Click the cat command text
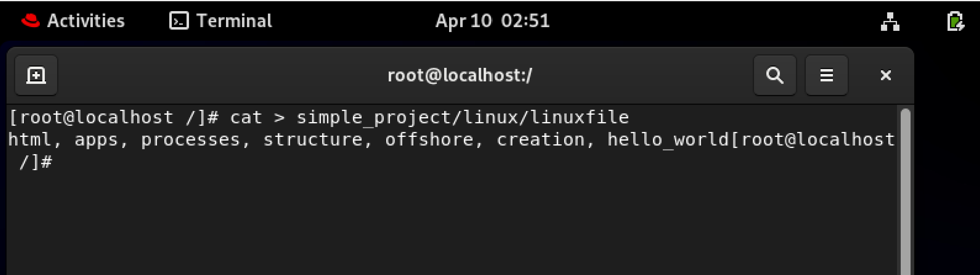The height and width of the screenshot is (275, 980). click(x=246, y=118)
